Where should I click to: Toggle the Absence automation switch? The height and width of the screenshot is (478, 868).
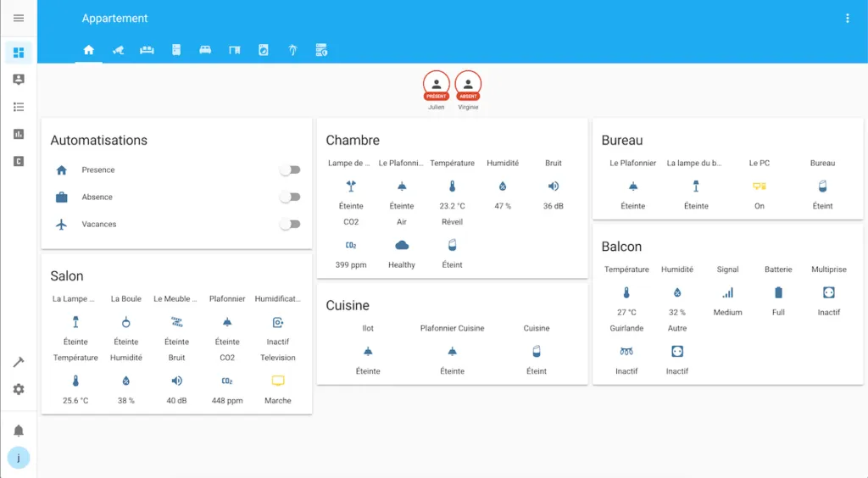click(290, 197)
